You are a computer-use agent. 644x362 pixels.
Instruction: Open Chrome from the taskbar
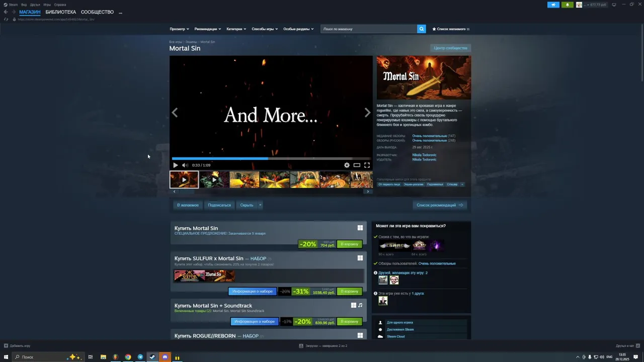[x=128, y=357]
